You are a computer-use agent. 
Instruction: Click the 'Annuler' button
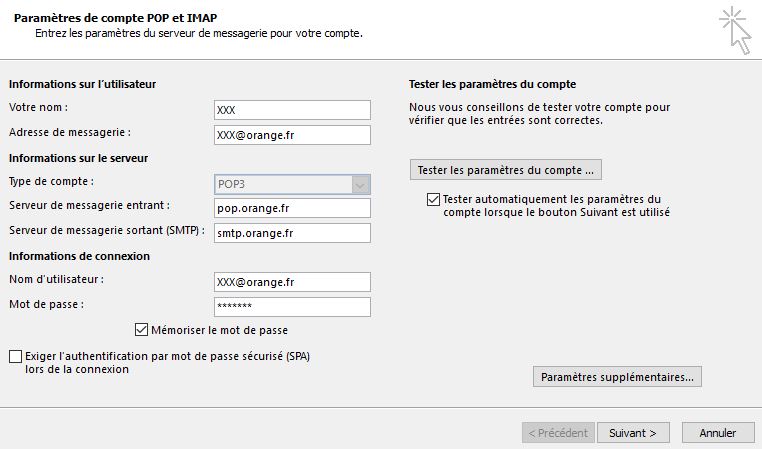click(x=718, y=433)
